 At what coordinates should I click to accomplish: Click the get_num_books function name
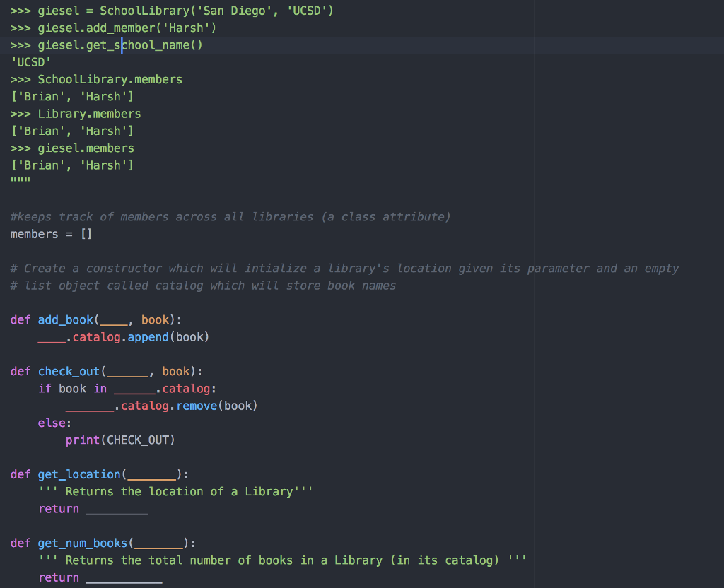[x=83, y=543]
